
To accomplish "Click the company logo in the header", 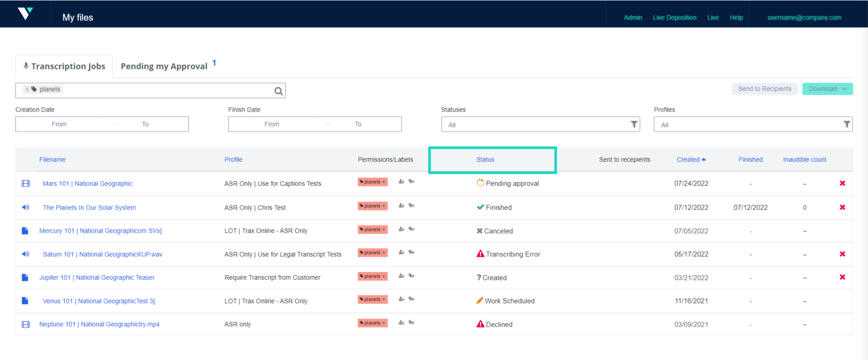I will (26, 14).
